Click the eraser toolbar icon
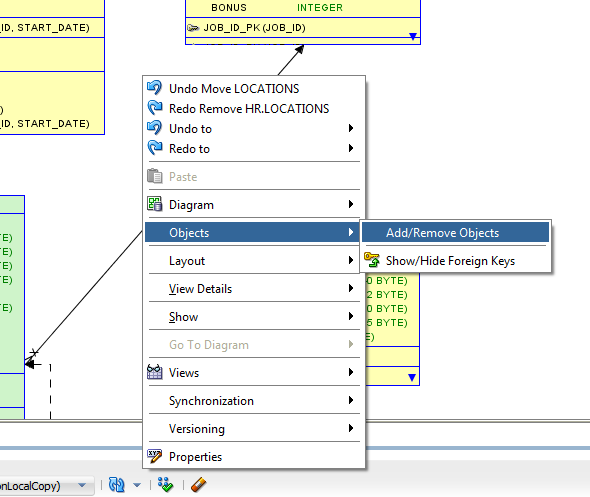Screen dimensions: 590x497 (x=198, y=485)
